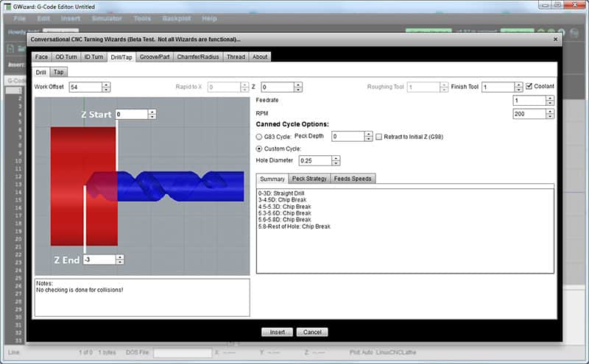Image resolution: width=589 pixels, height=364 pixels.
Task: Open the Groove/Part tab
Action: (x=155, y=57)
